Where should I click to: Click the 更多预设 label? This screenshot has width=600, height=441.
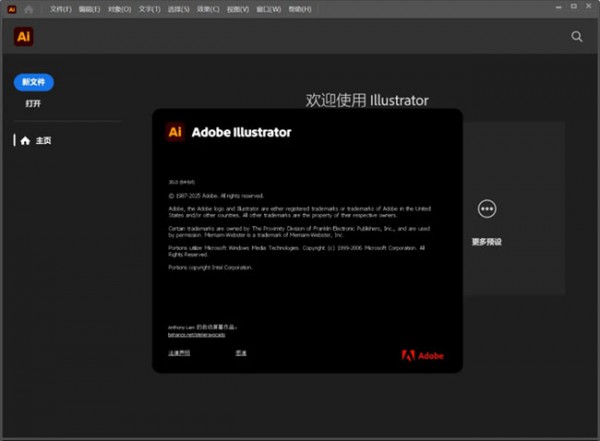tap(486, 242)
